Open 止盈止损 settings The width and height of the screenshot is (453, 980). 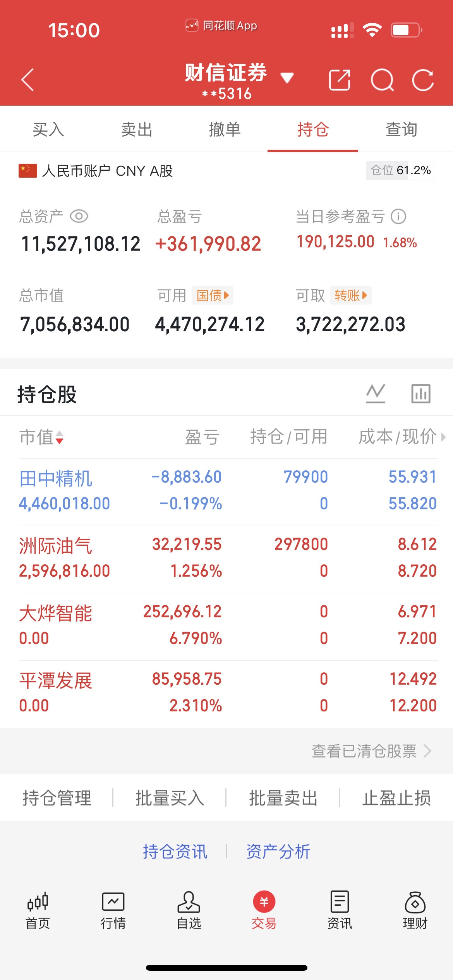pyautogui.click(x=396, y=798)
